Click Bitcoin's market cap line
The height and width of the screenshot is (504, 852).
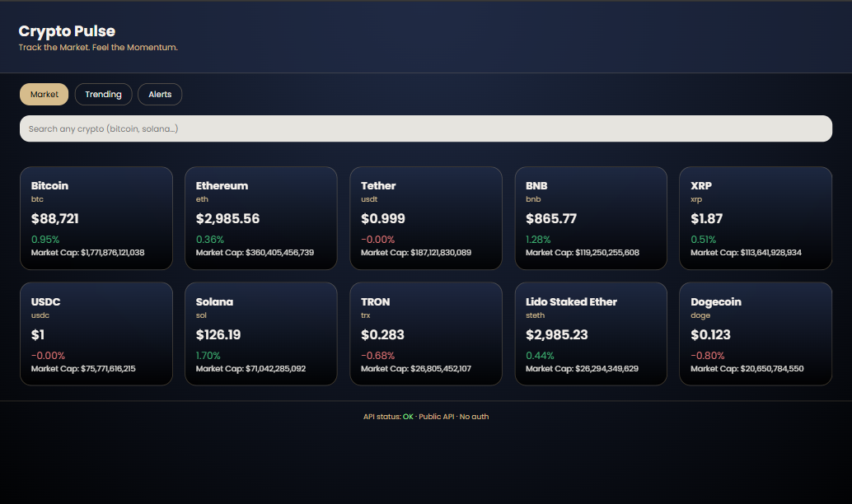coord(87,253)
